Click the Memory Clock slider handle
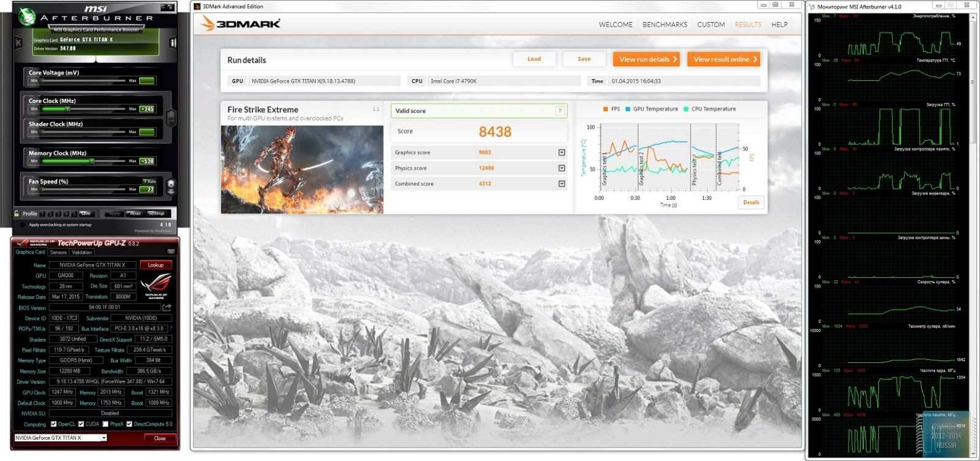Screen dimensions: 980x461 coord(92,161)
